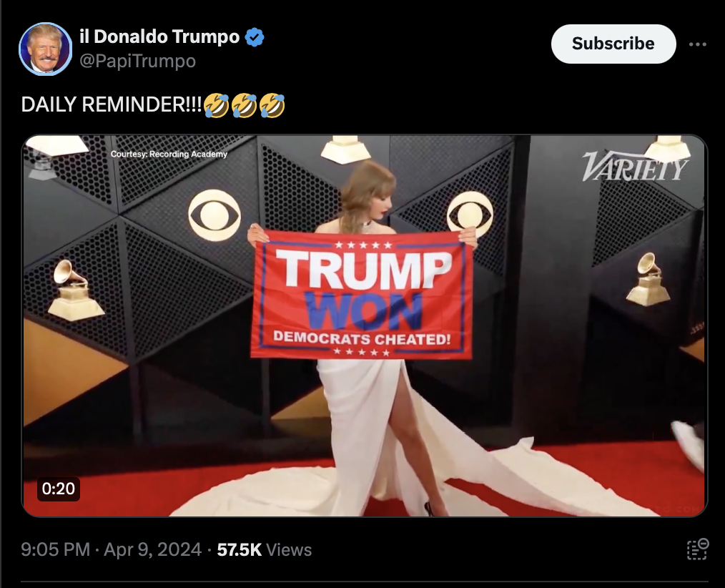Click the last laughing emoji in the post
Screen dimensions: 725x588
pos(272,105)
